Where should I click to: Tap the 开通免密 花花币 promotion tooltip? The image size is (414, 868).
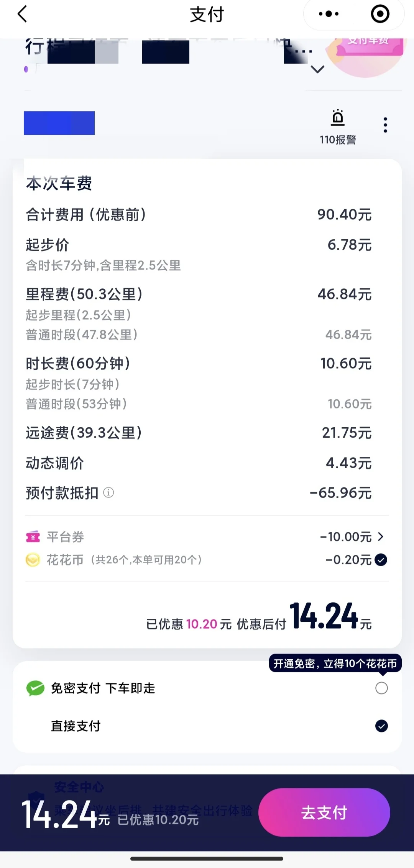point(335,663)
